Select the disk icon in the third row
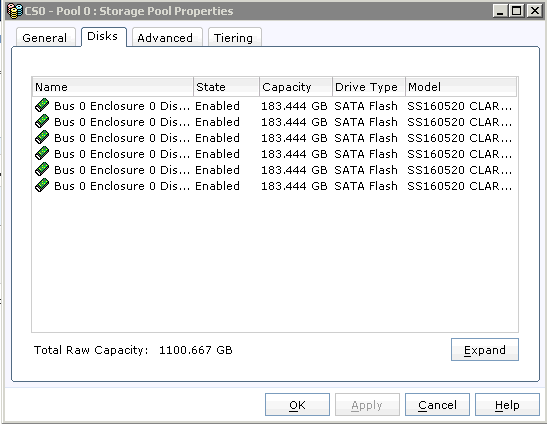547x424 pixels. (42, 137)
